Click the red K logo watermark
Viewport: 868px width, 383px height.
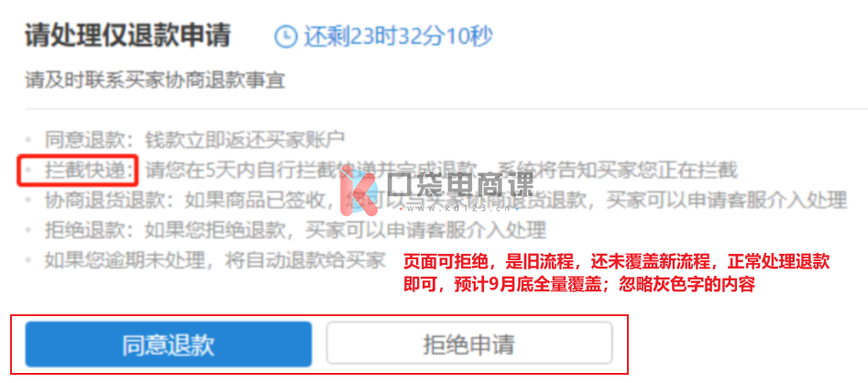[358, 191]
